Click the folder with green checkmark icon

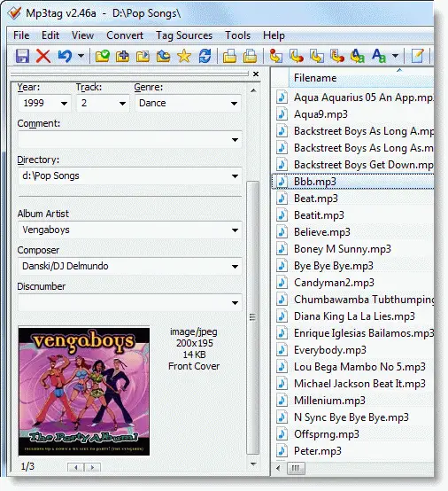103,57
